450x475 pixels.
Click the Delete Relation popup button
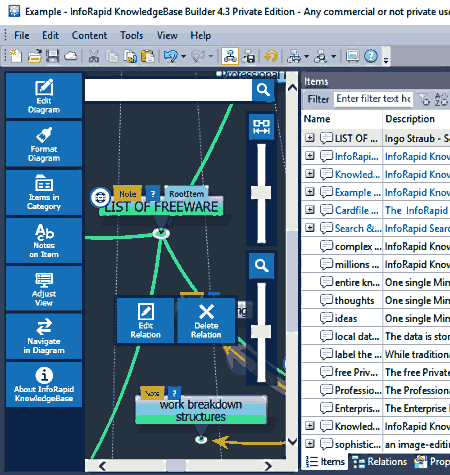click(x=206, y=320)
